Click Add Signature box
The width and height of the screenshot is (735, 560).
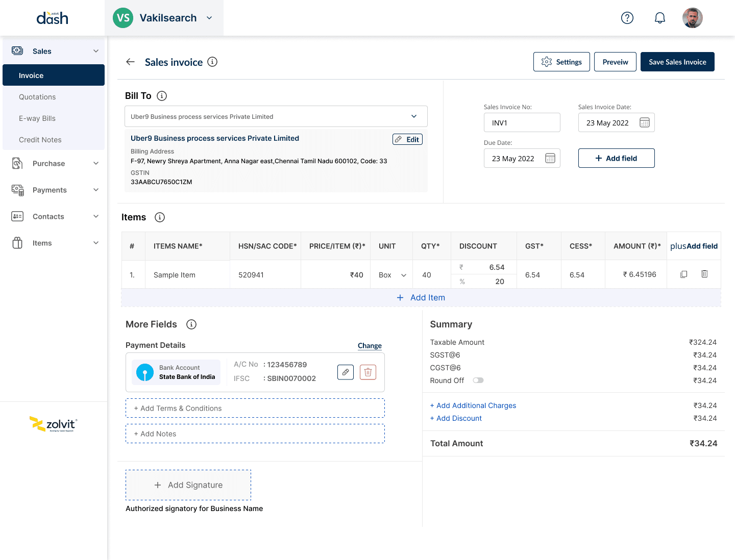[x=188, y=485]
